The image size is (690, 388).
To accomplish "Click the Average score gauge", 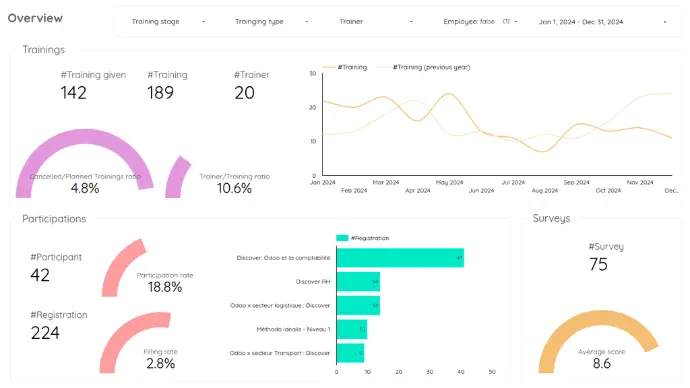I will tap(598, 341).
